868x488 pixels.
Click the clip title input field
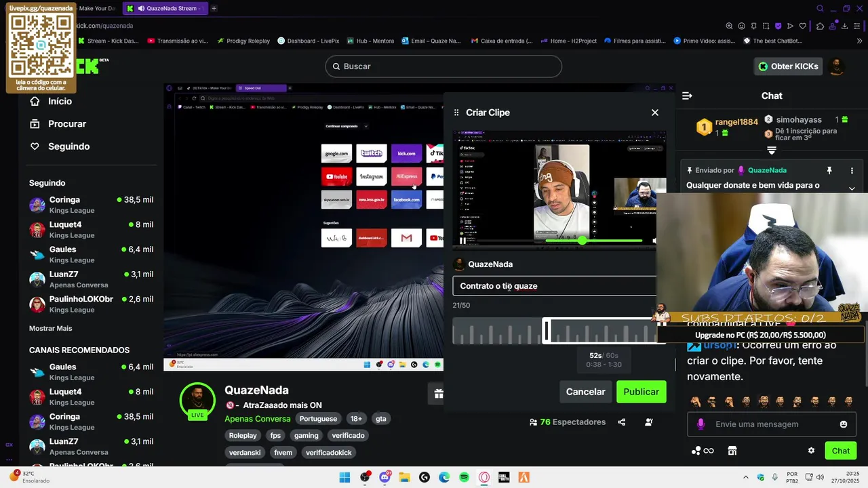555,286
